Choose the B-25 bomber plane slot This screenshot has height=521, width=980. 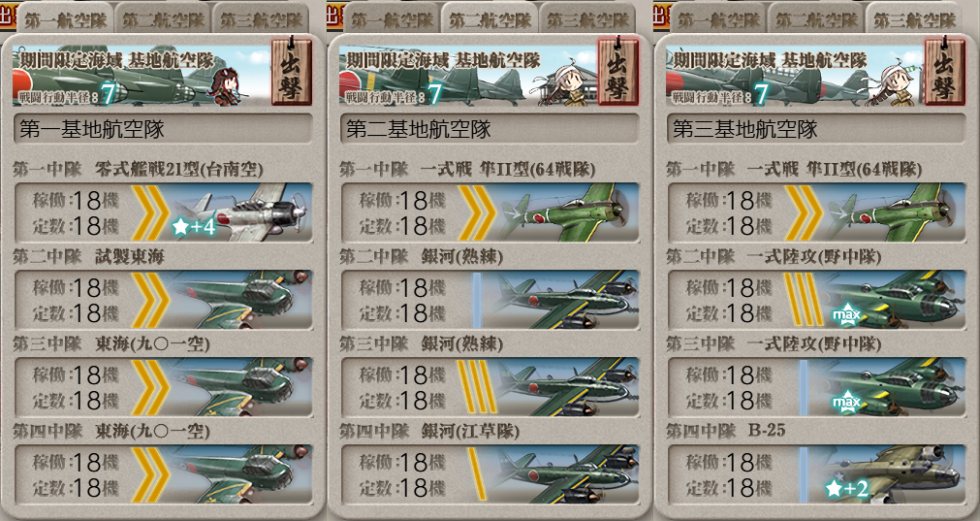[816, 474]
